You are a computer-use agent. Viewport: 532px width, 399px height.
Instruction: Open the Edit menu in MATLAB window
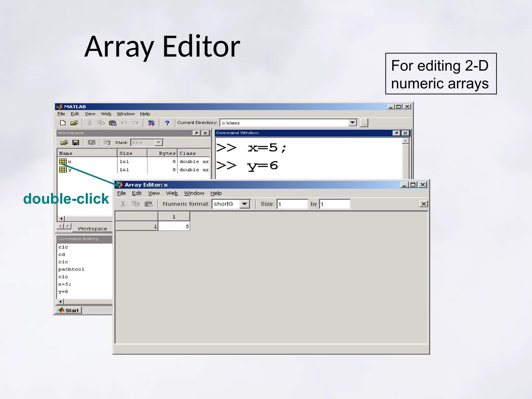(75, 114)
